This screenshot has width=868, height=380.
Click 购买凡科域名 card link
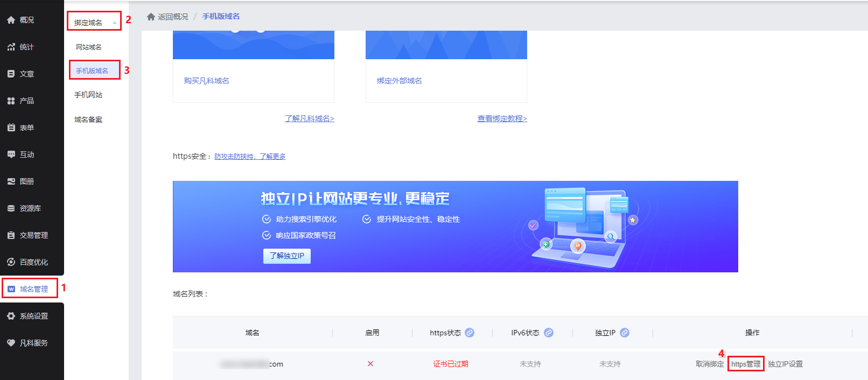(x=207, y=81)
